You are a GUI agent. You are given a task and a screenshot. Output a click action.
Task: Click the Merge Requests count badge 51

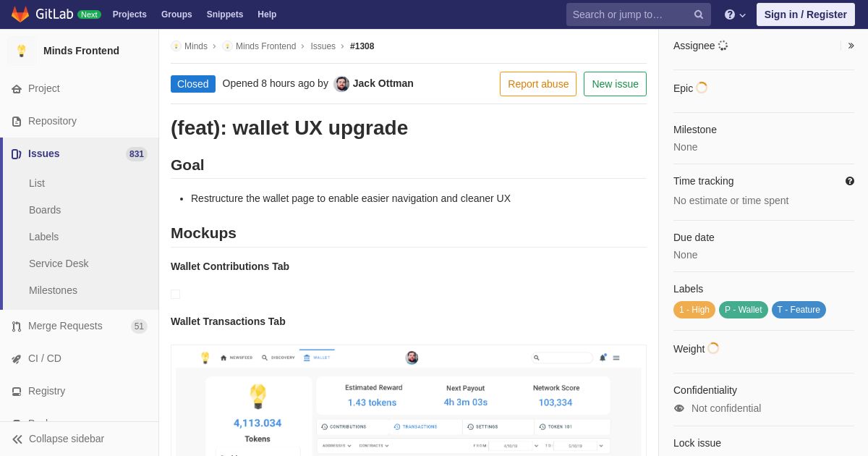point(139,326)
